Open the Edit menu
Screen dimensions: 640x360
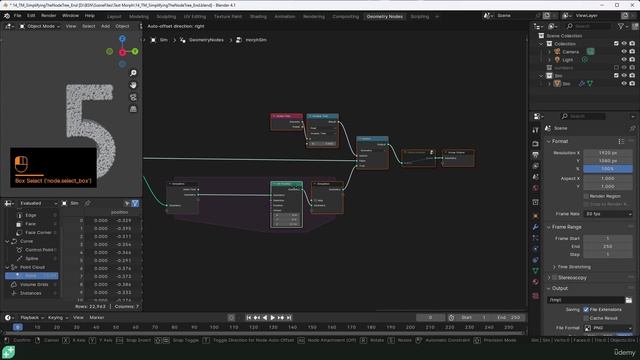click(x=31, y=16)
